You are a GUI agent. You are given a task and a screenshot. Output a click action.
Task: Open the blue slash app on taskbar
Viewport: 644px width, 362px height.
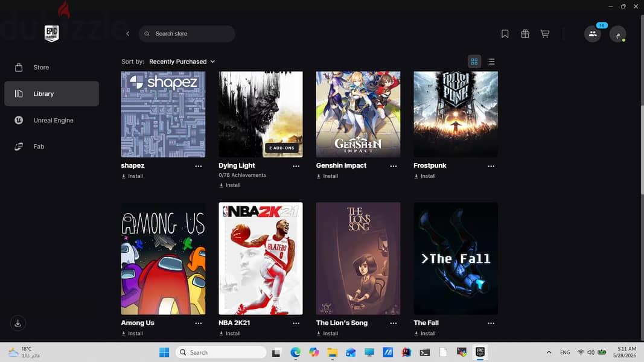(x=387, y=352)
